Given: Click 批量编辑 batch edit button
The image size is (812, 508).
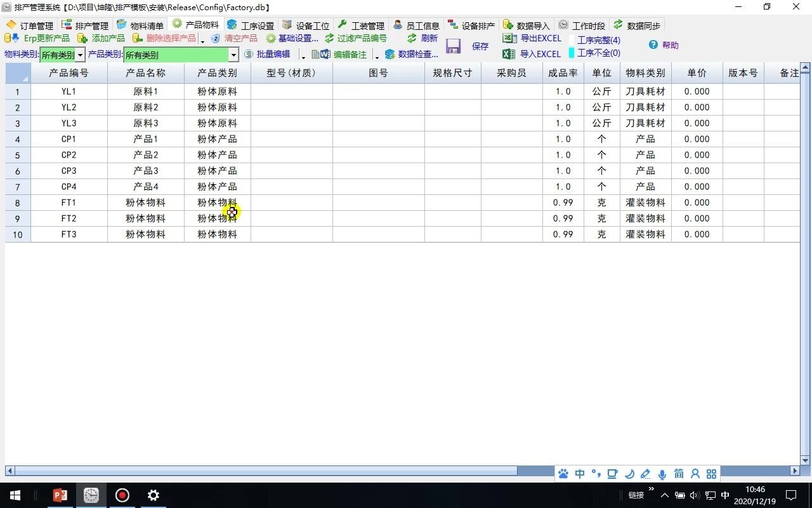Looking at the screenshot, I should (267, 55).
